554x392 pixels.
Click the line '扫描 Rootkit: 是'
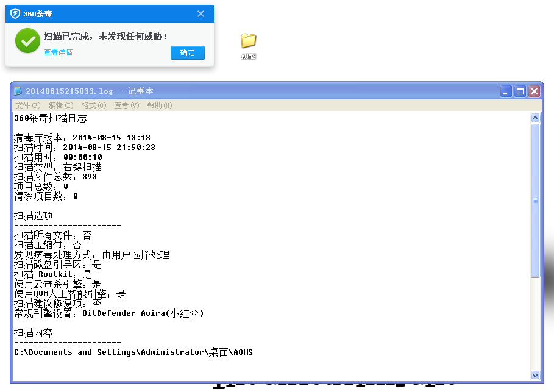(x=52, y=274)
